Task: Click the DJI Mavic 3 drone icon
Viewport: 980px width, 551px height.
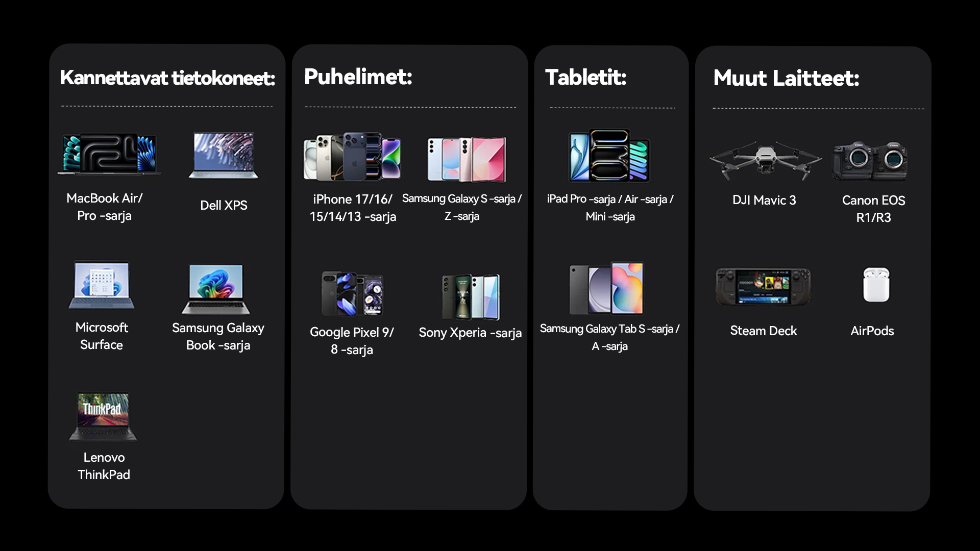Action: point(765,160)
